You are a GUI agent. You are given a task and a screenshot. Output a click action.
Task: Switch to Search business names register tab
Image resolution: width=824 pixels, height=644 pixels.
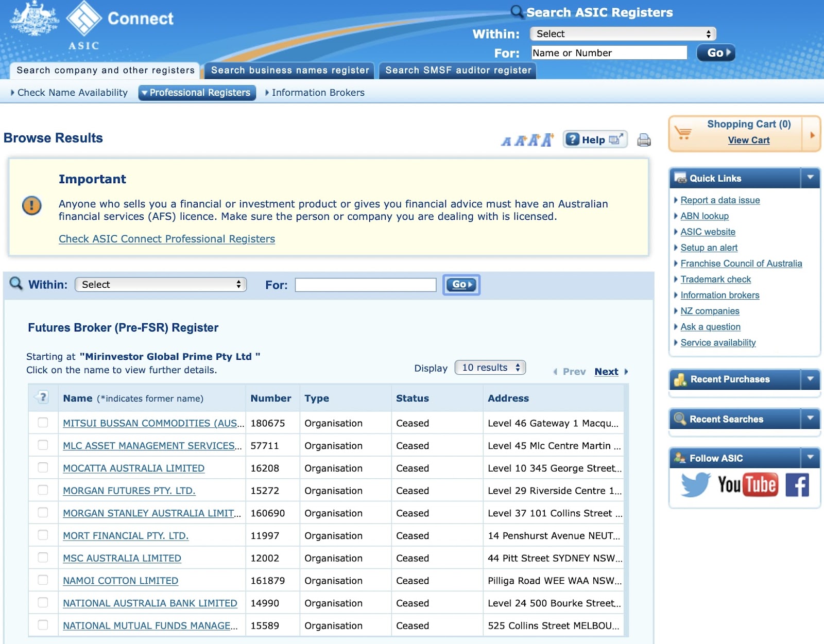coord(290,70)
